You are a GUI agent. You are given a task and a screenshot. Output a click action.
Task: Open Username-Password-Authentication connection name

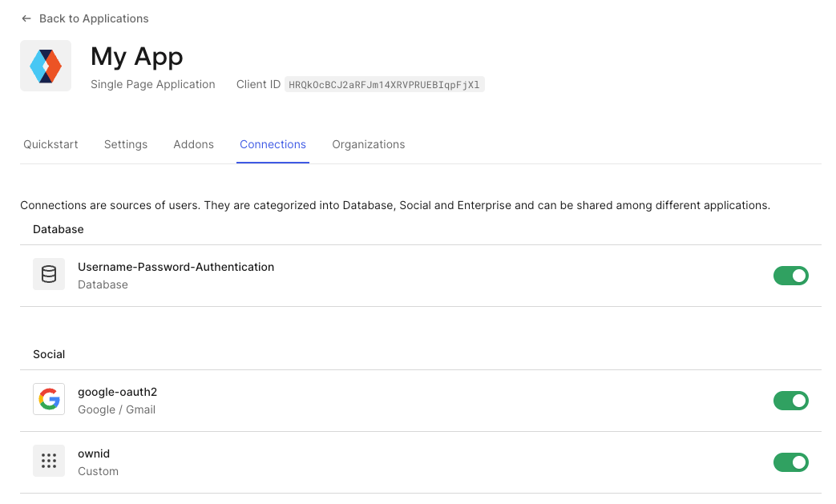(176, 267)
